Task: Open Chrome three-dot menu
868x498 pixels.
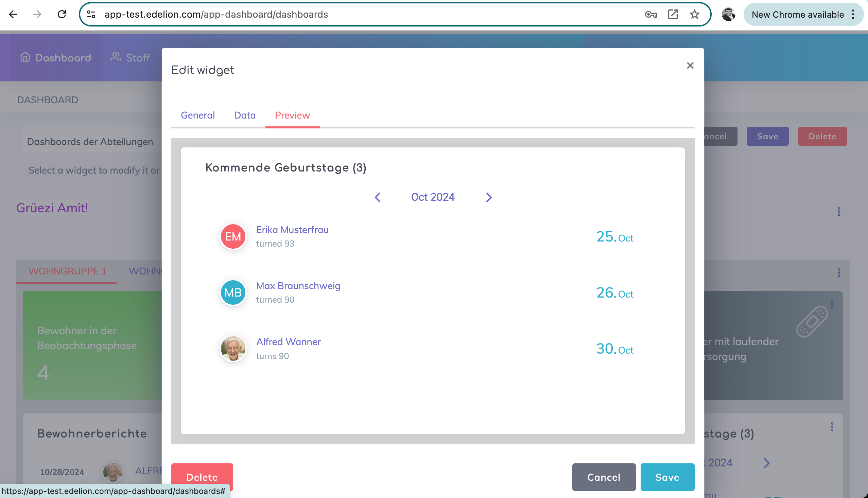Action: point(853,14)
